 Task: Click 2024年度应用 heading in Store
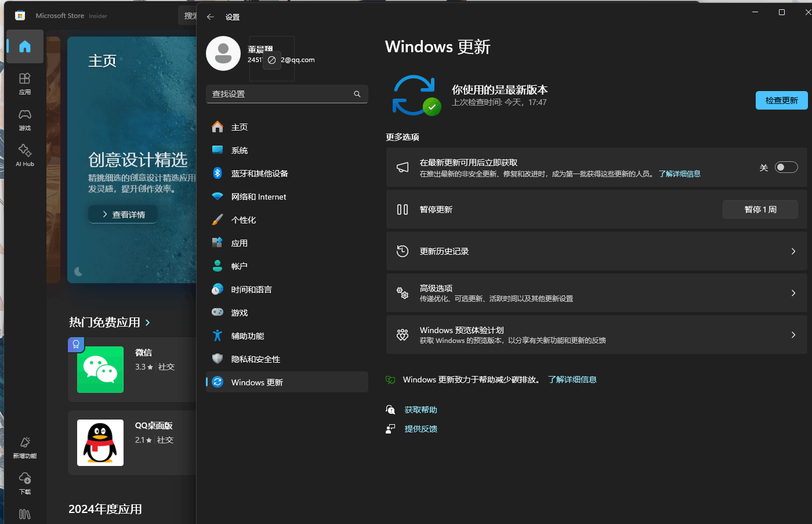(105, 509)
